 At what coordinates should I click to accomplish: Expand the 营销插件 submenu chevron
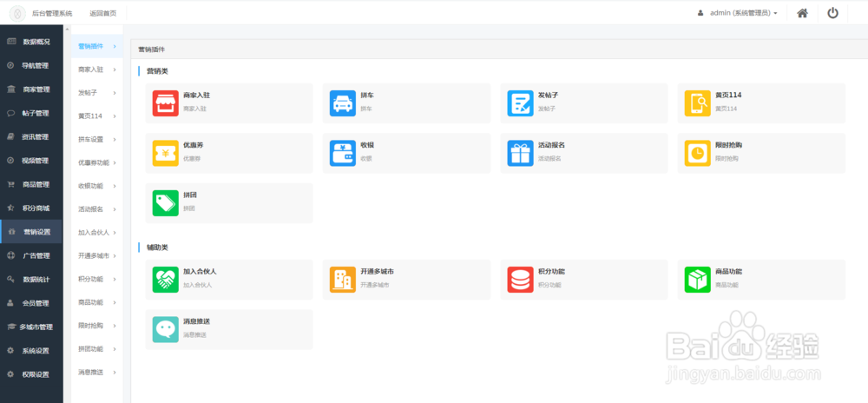115,47
